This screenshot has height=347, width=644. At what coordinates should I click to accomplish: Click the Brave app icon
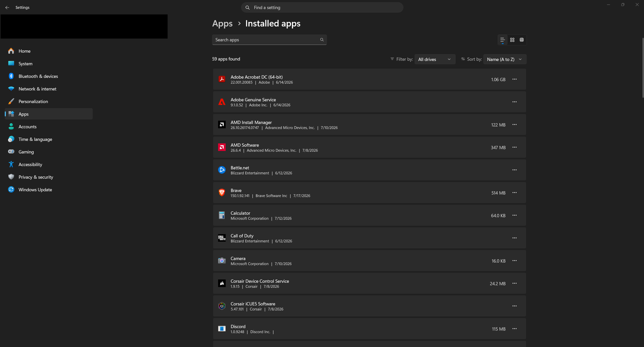pos(222,193)
